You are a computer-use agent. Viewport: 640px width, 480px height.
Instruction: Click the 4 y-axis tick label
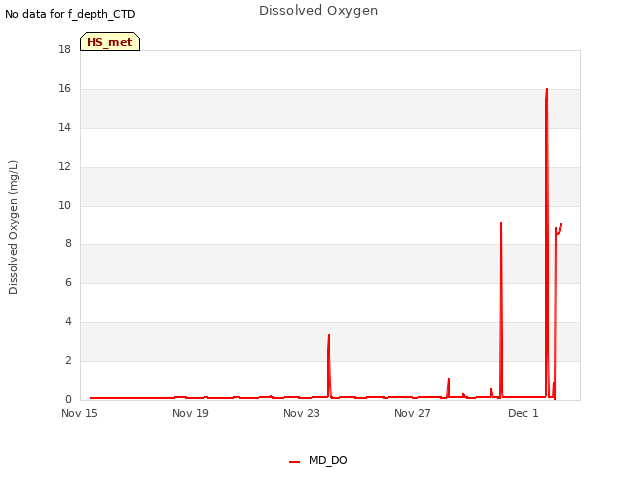coord(68,322)
